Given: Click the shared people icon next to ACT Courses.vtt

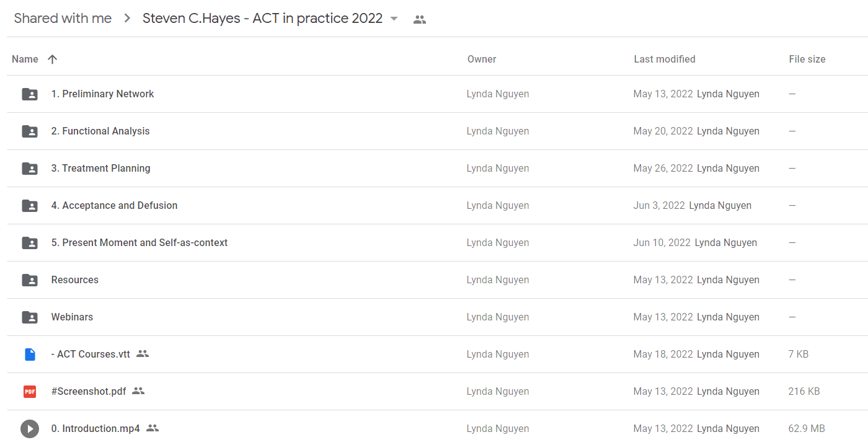Looking at the screenshot, I should pyautogui.click(x=143, y=354).
